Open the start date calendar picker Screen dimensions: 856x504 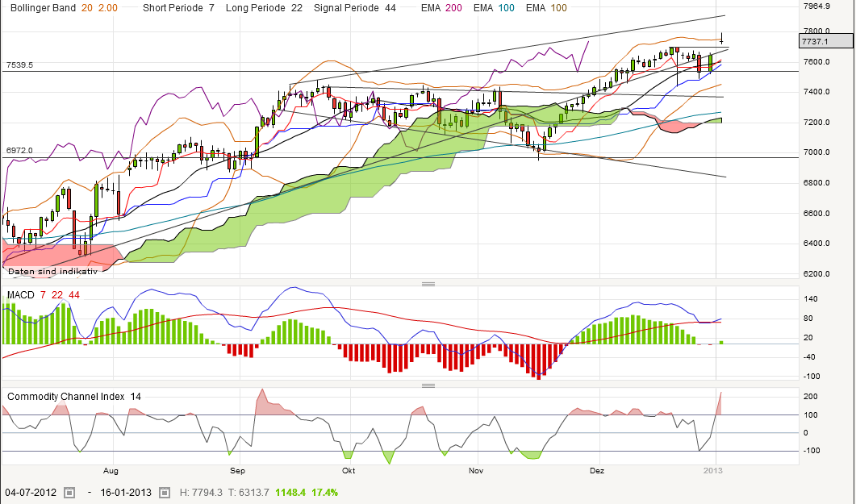click(69, 492)
